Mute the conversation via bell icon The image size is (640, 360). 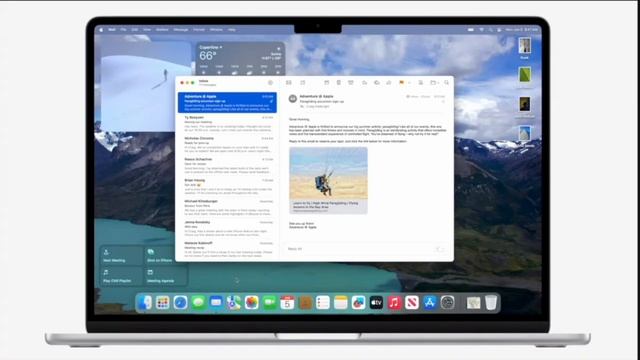[420, 83]
